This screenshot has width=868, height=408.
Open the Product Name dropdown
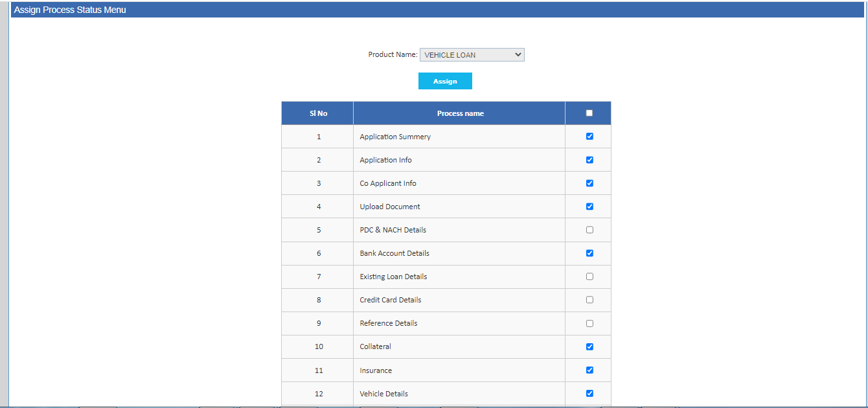pyautogui.click(x=472, y=55)
